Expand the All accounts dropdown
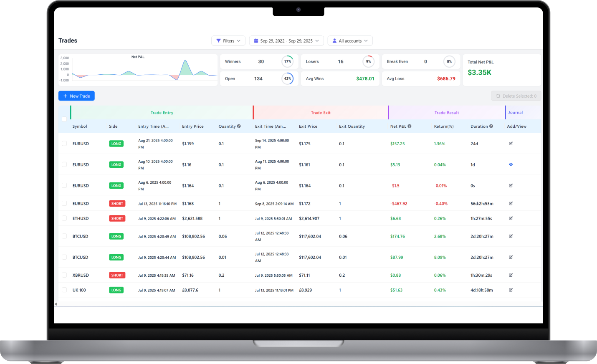The height and width of the screenshot is (364, 597). tap(350, 41)
